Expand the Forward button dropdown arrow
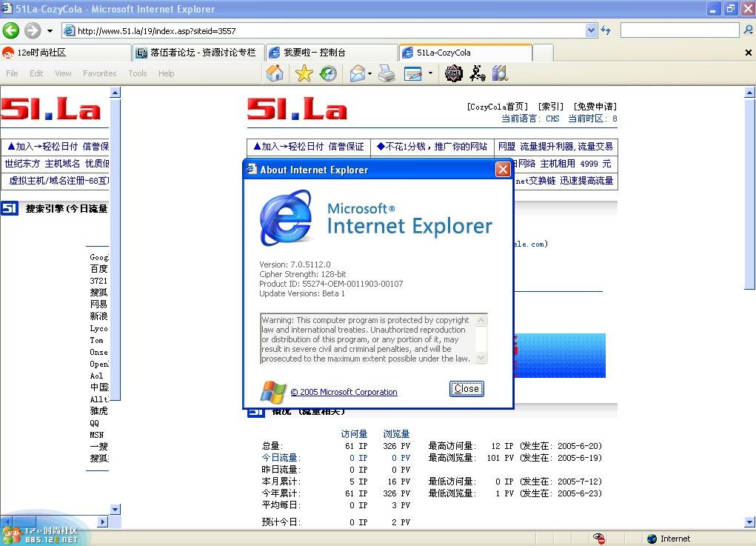The width and height of the screenshot is (756, 546). pos(50,31)
